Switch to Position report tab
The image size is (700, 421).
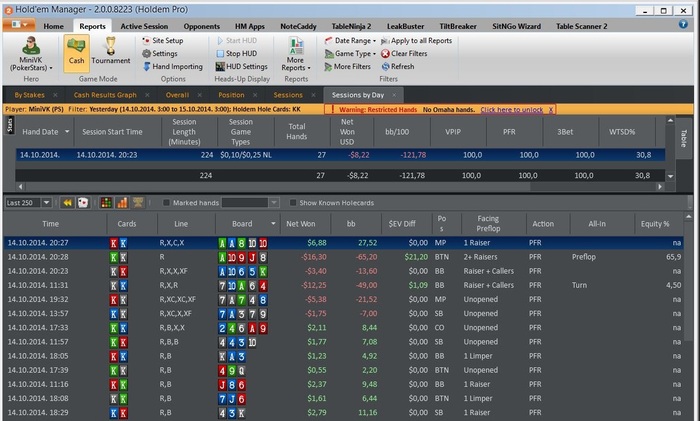pyautogui.click(x=231, y=95)
